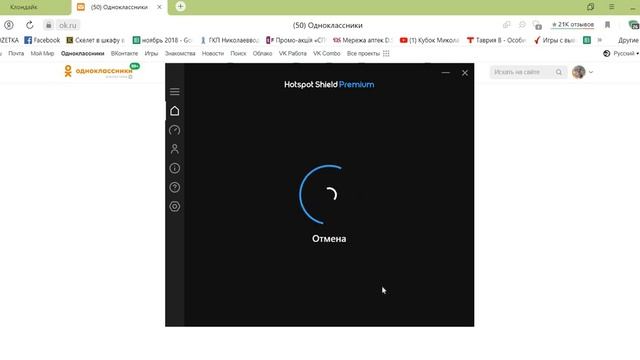Image resolution: width=640 pixels, height=360 pixels.
Task: Open the Игры с выв bookmark
Action: pos(555,40)
